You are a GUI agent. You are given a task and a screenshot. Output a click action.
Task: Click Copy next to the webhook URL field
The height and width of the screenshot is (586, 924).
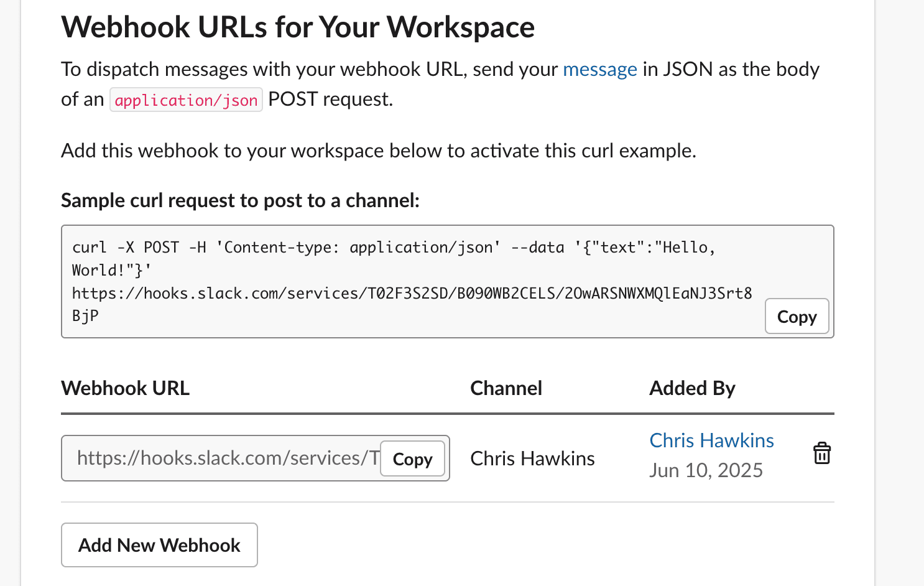[x=412, y=458]
